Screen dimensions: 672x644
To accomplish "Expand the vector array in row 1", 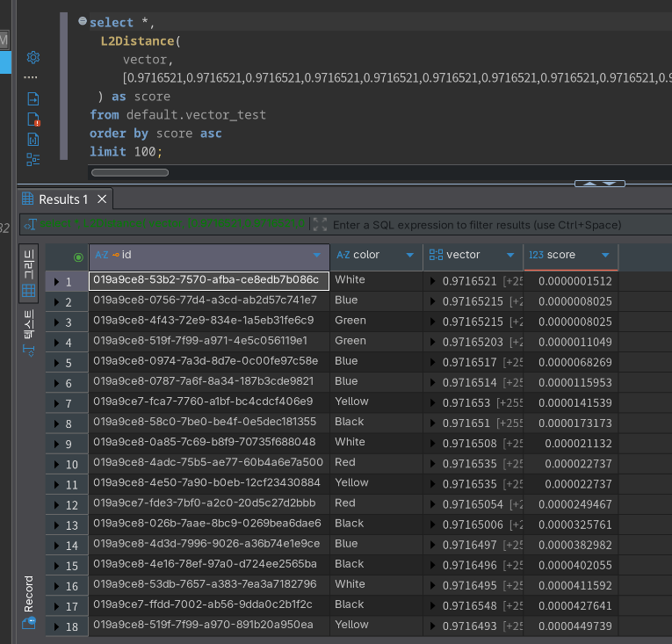I will pos(432,280).
